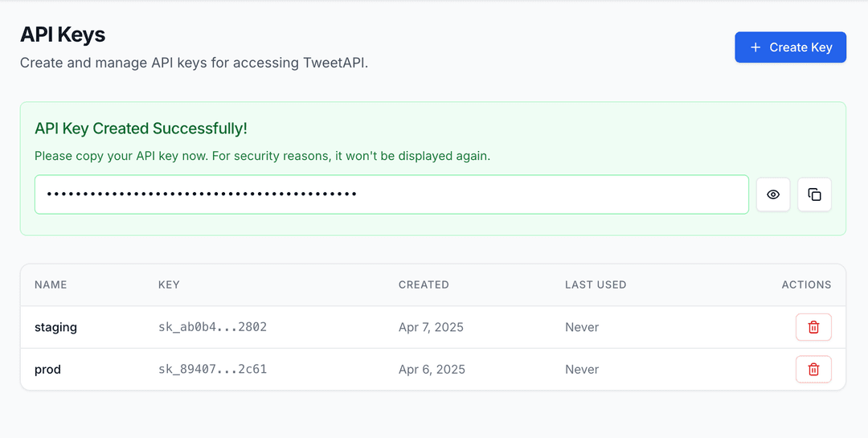Select the staging key name
Screen dimensions: 868x438
coord(55,327)
